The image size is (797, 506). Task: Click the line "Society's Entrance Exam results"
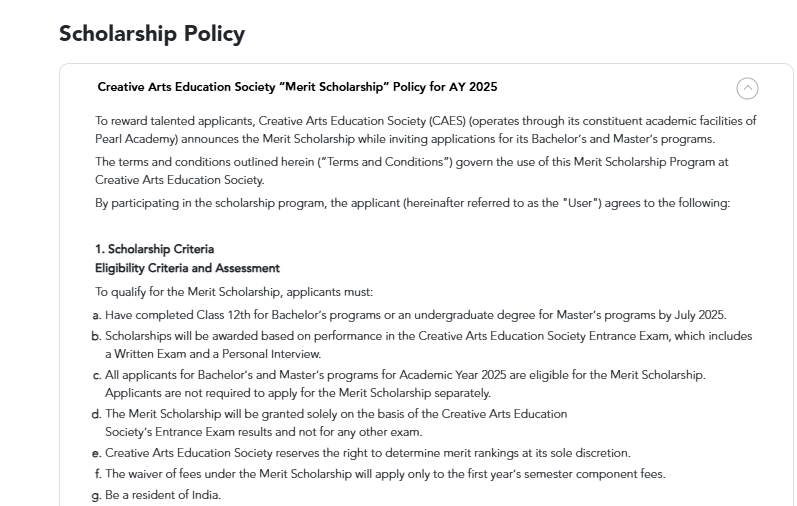263,432
